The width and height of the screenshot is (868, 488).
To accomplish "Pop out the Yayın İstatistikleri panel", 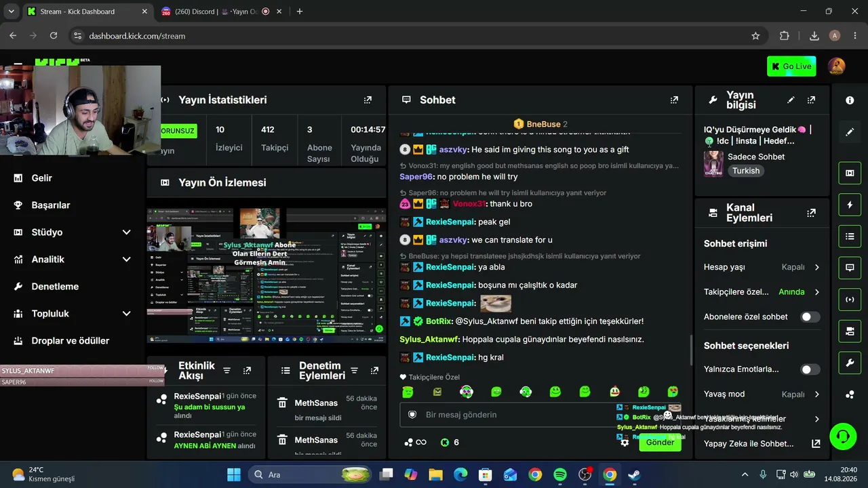I will point(368,100).
